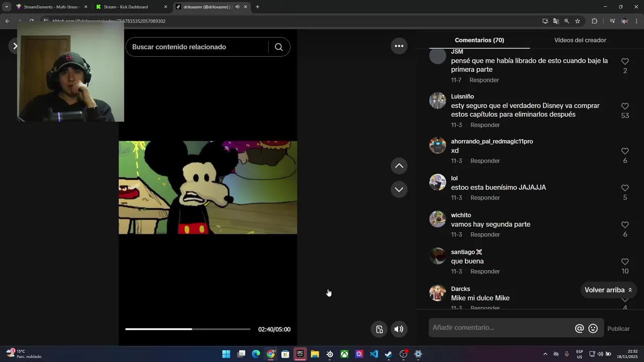Switch to Vídeos del creador tab

(580, 40)
